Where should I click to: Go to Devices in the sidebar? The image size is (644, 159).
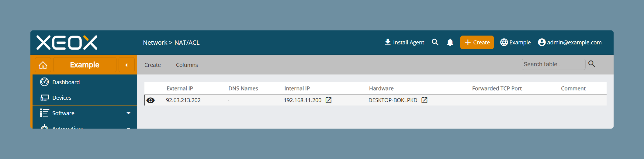tap(85, 98)
